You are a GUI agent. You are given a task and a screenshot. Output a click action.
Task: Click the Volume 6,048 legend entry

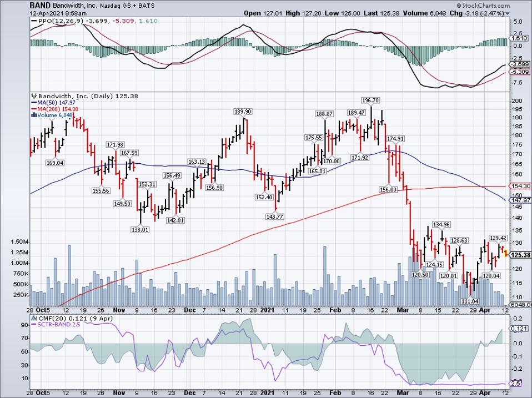(x=52, y=115)
